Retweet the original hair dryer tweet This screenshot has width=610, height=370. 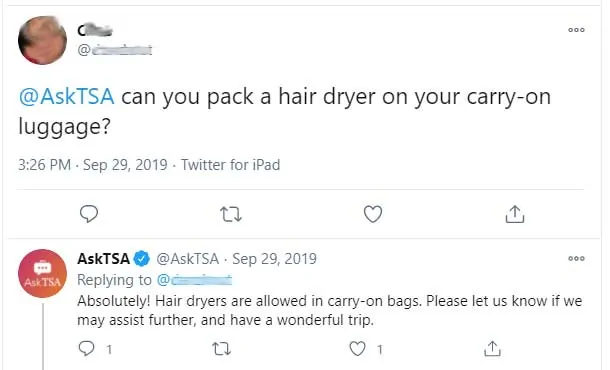click(x=231, y=214)
